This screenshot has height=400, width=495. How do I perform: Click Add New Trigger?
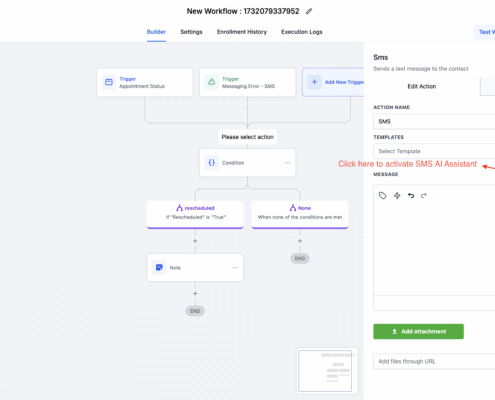tap(333, 82)
